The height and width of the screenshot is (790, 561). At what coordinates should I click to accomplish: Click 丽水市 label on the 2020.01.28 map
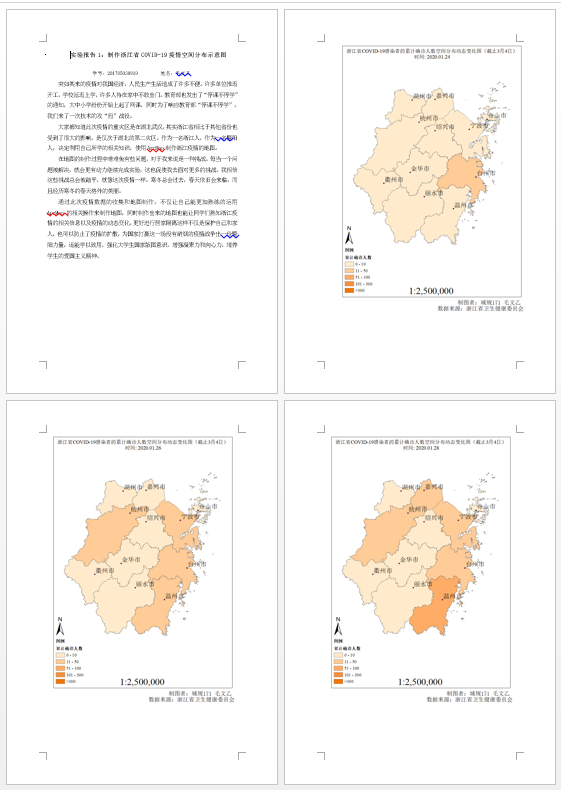click(x=422, y=584)
